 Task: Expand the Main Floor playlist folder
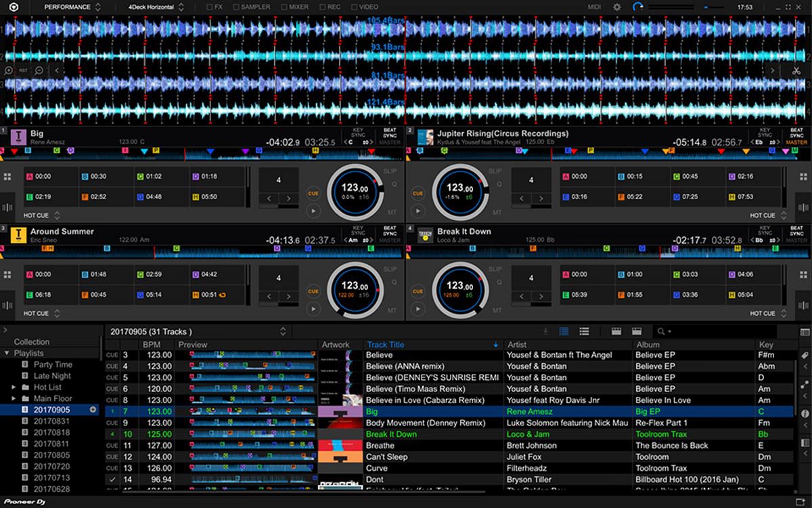coord(14,399)
